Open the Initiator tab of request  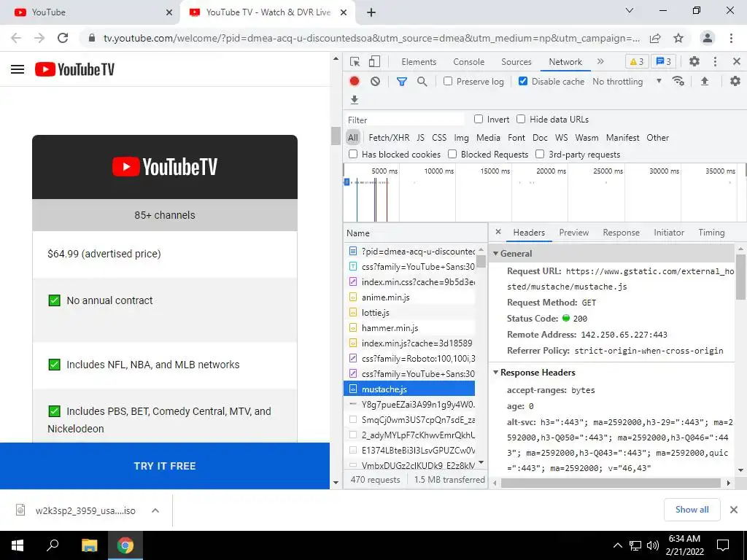pyautogui.click(x=669, y=233)
